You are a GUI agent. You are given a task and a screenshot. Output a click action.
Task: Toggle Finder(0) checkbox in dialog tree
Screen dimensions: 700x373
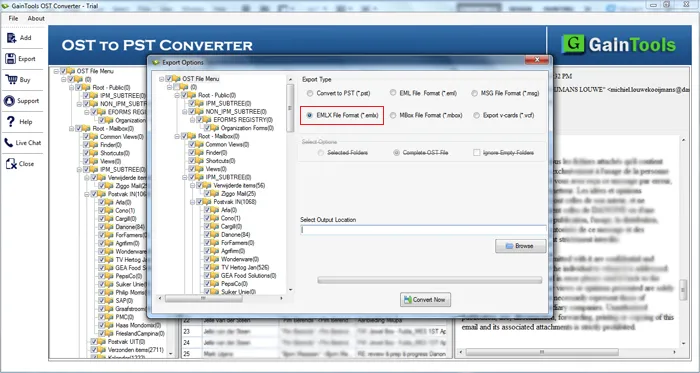192,153
